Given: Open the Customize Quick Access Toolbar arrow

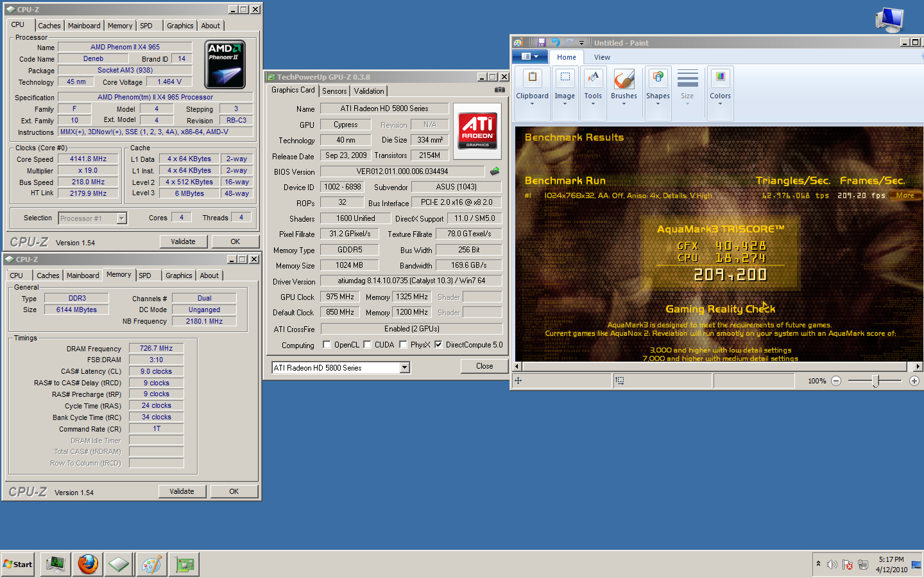Looking at the screenshot, I should coord(581,43).
